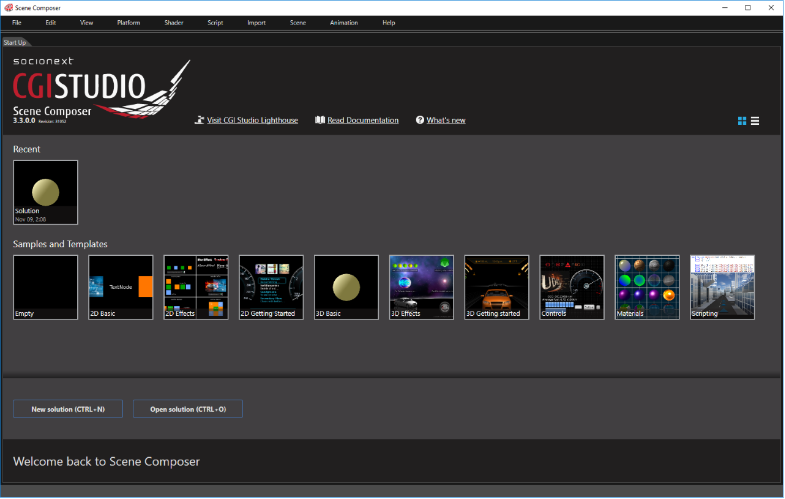This screenshot has height=499, width=785.
Task: Open the File menu
Action: click(17, 23)
